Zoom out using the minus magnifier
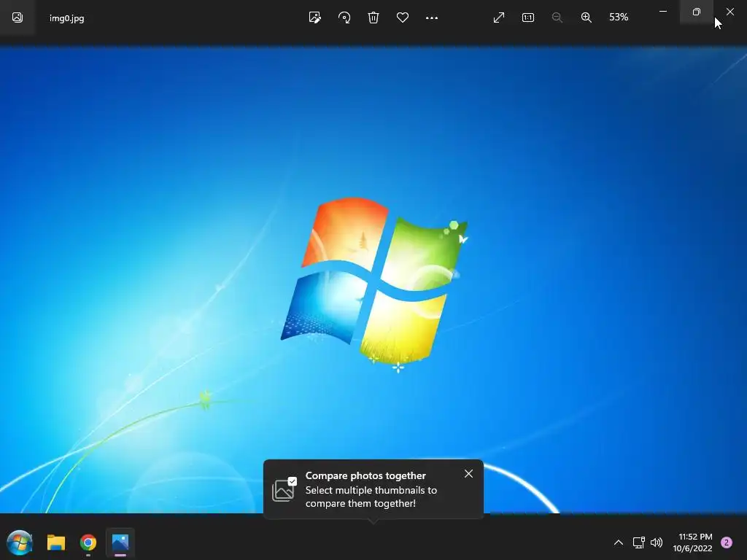Image resolution: width=747 pixels, height=560 pixels. 557,17
